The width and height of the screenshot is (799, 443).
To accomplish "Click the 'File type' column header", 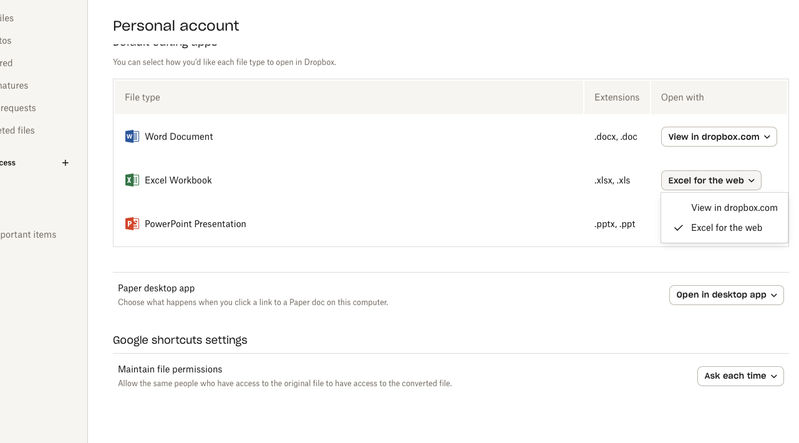I will click(142, 98).
